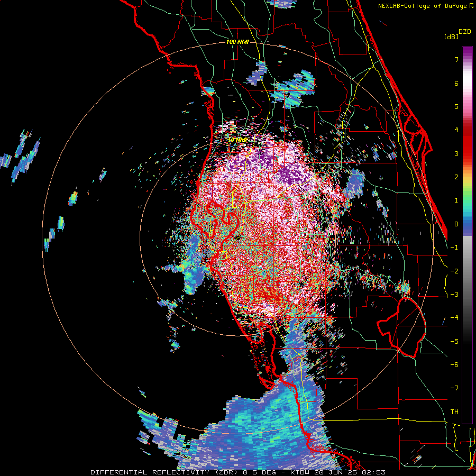The image size is (476, 476).
Task: Click the -5 value on color scale
Action: click(454, 342)
